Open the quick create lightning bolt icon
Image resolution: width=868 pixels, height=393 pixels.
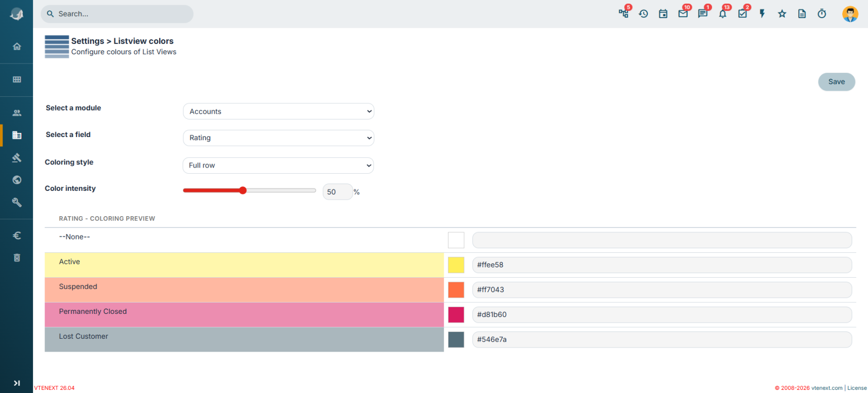coord(762,14)
